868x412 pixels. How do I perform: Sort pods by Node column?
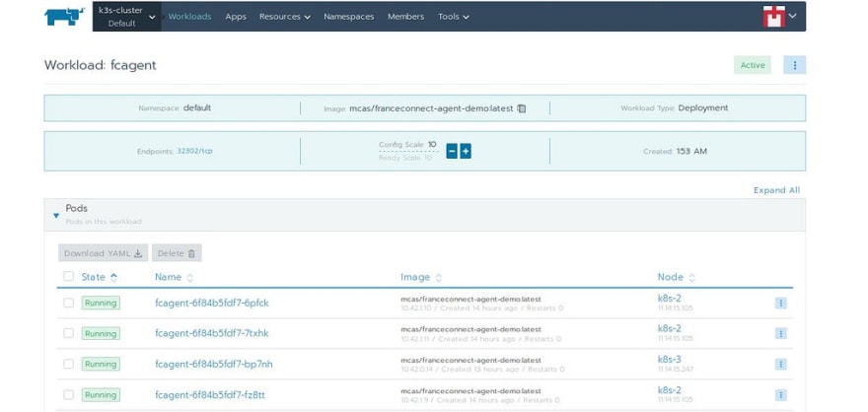[x=676, y=277]
